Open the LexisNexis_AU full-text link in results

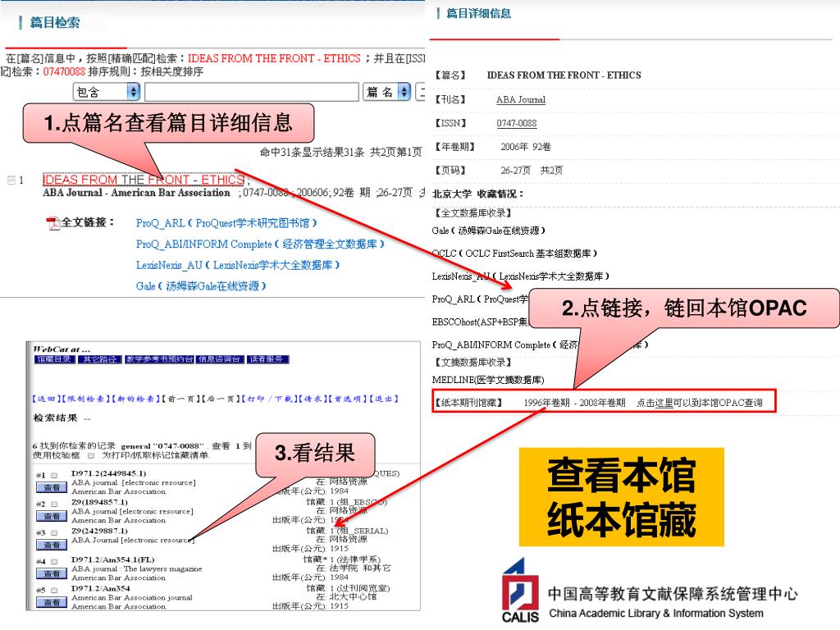click(237, 265)
